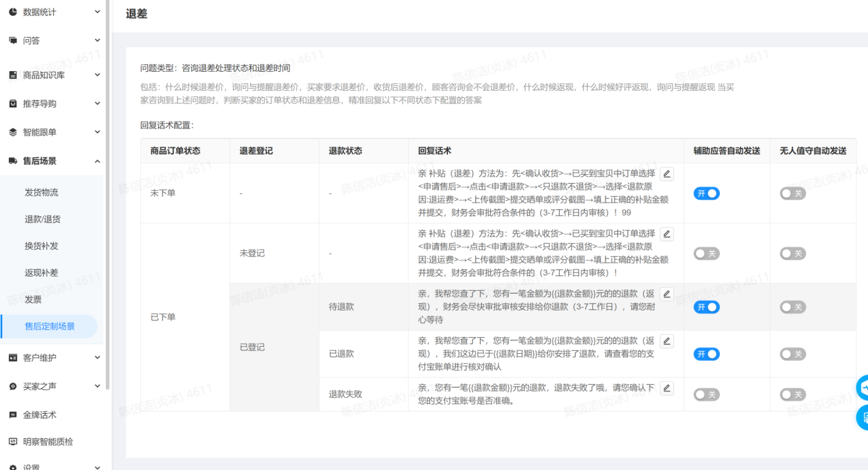Click the 辅助应答自动发送 column header
This screenshot has width=868, height=470.
[727, 151]
